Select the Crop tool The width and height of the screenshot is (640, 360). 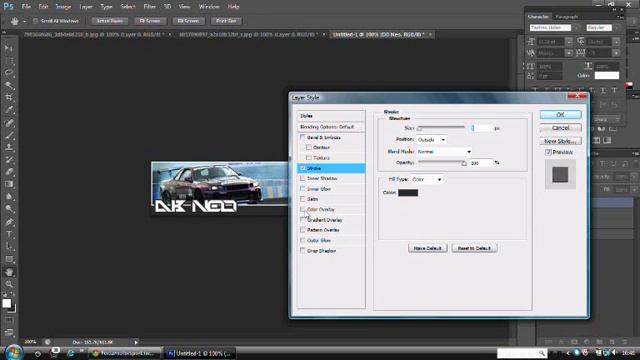pyautogui.click(x=9, y=97)
